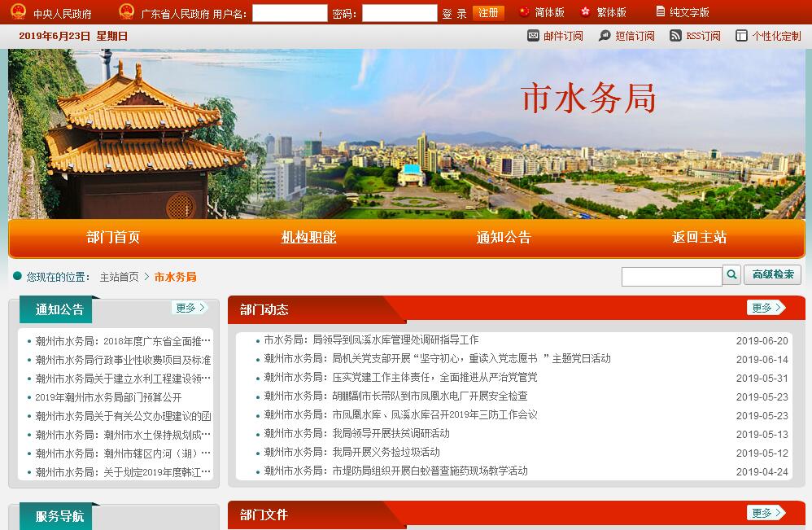Open the 机构职能 navigation tab
Viewport: 812px width, 530px height.
pyautogui.click(x=308, y=238)
